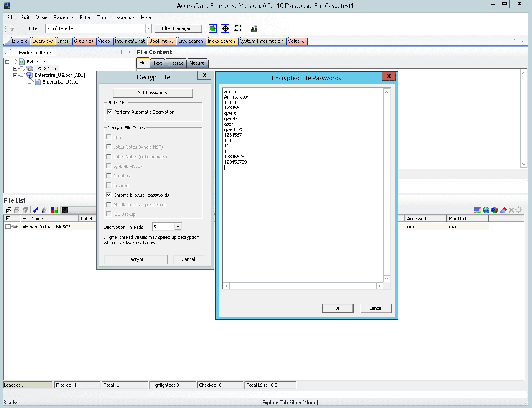Expand the 172.22.5.6 evidence tree node

15,68
